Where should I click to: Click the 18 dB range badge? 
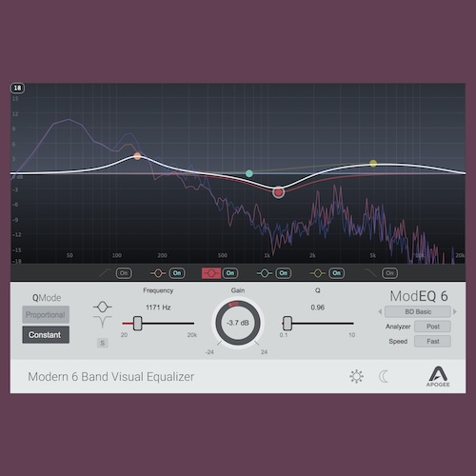[x=17, y=88]
